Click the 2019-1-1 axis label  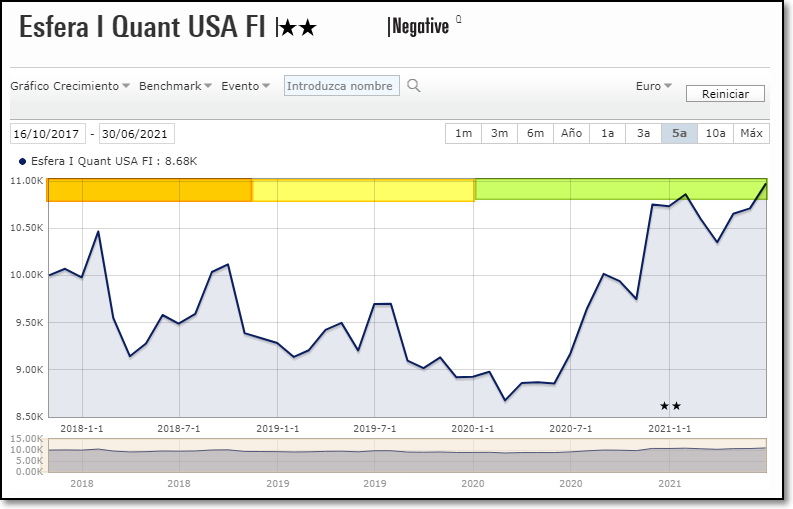click(278, 429)
